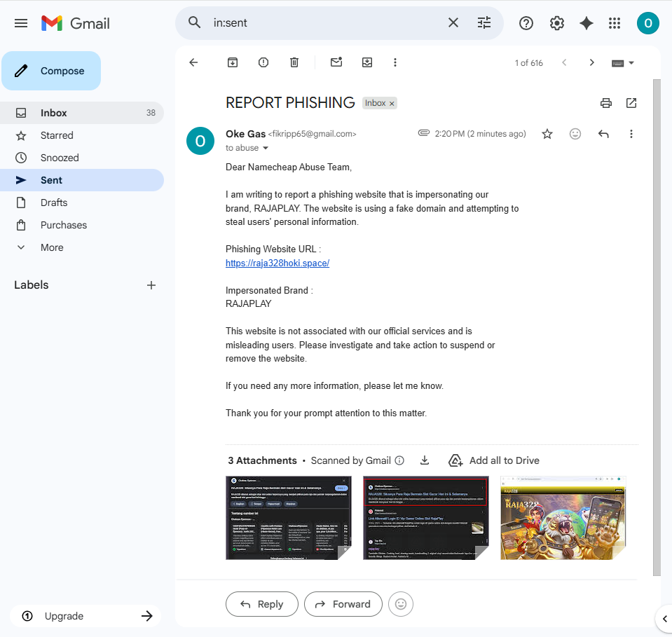Click the message vertical scrollbar
Viewport: 672px width, 637px height.
pos(657,327)
